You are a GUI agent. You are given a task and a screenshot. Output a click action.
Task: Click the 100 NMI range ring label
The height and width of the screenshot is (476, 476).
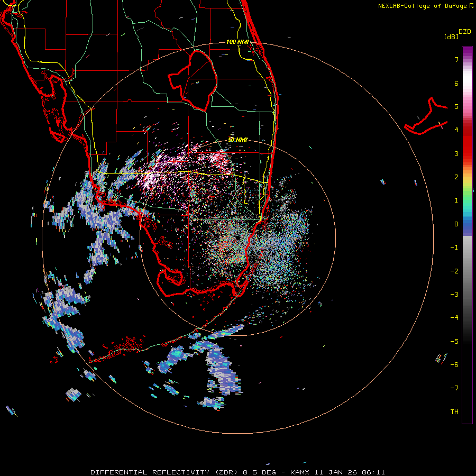coord(237,42)
